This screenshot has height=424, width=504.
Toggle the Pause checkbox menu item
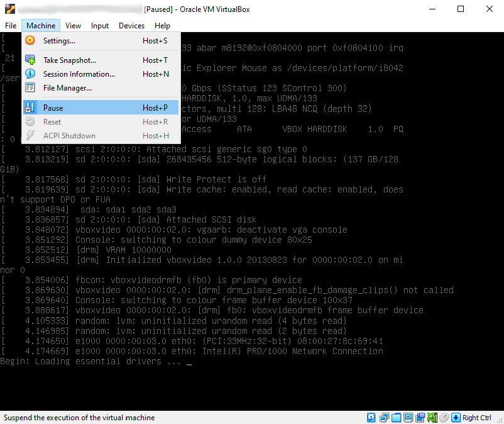101,108
